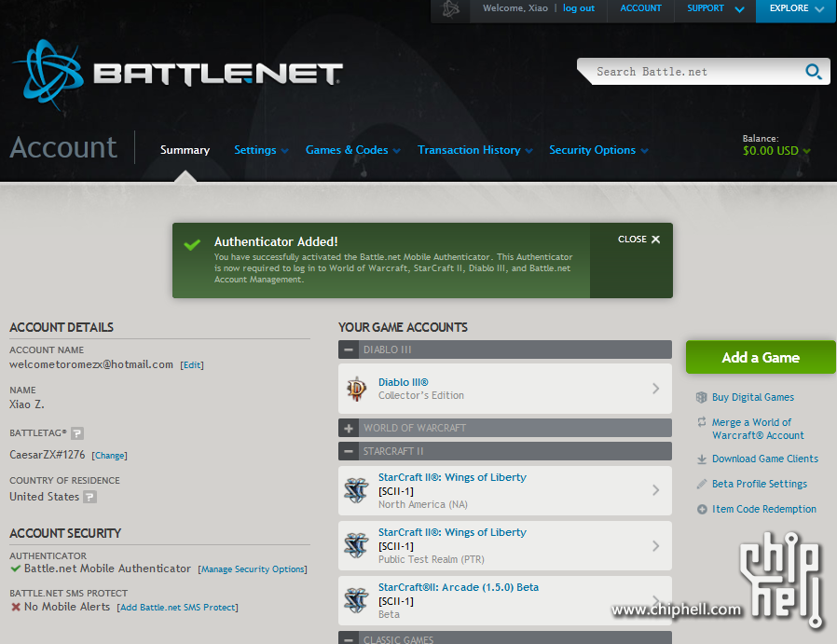Image resolution: width=837 pixels, height=644 pixels.
Task: Open the Beta Profile Settings link
Action: (x=760, y=484)
